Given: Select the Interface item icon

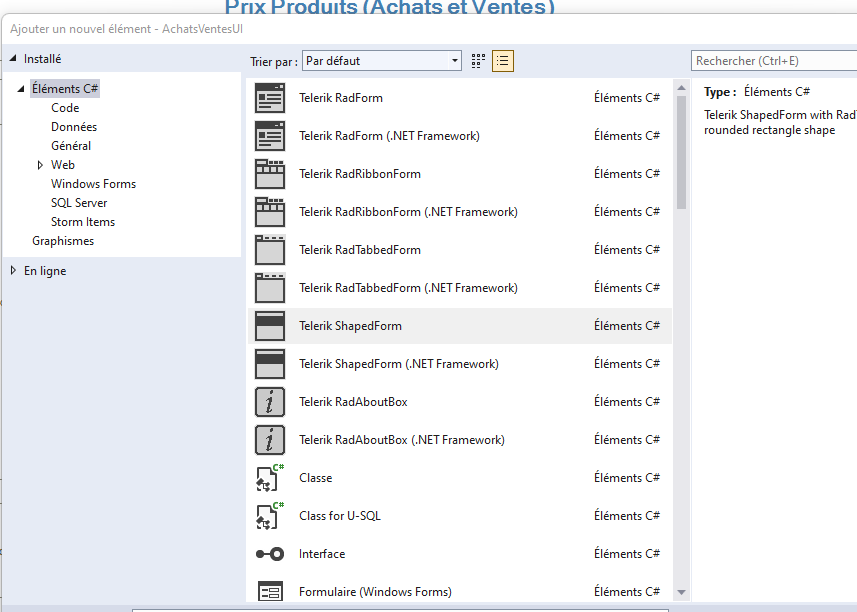Looking at the screenshot, I should [x=269, y=553].
